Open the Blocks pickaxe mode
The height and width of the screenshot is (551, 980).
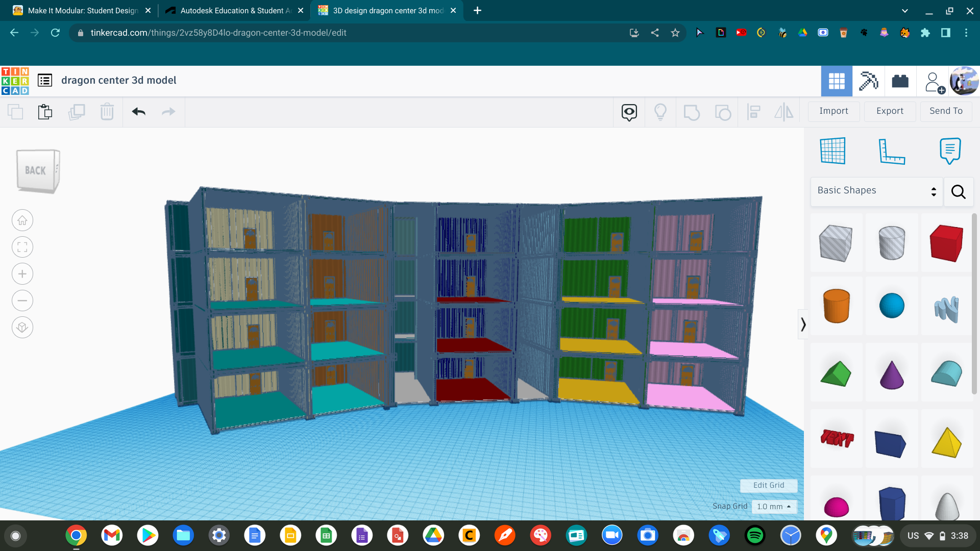(869, 81)
